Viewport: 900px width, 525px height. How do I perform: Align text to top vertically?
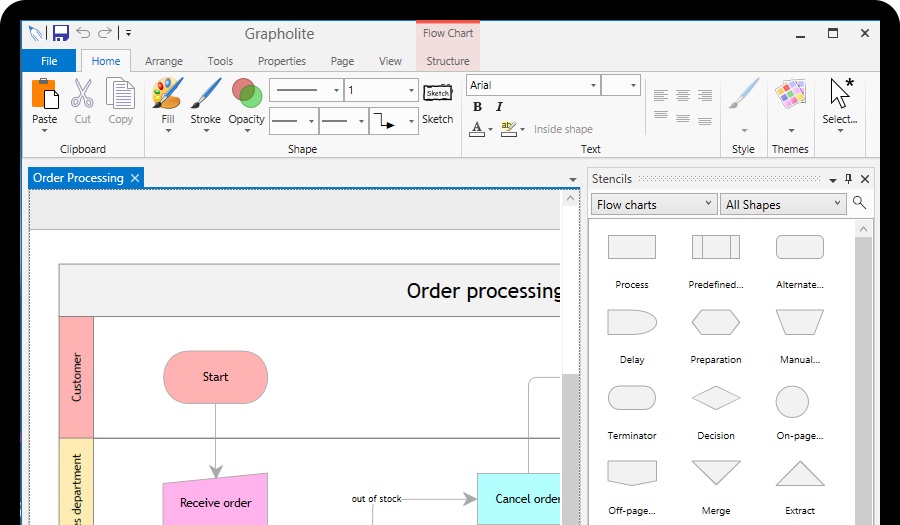click(661, 116)
